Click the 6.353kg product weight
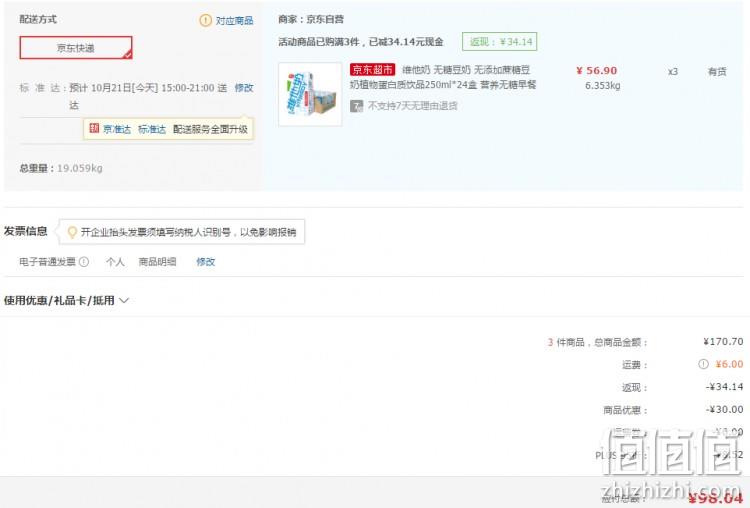Image resolution: width=750 pixels, height=508 pixels. (x=603, y=86)
